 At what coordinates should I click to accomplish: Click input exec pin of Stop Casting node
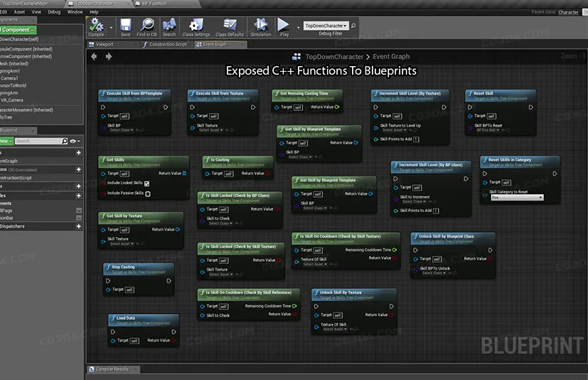pyautogui.click(x=108, y=280)
